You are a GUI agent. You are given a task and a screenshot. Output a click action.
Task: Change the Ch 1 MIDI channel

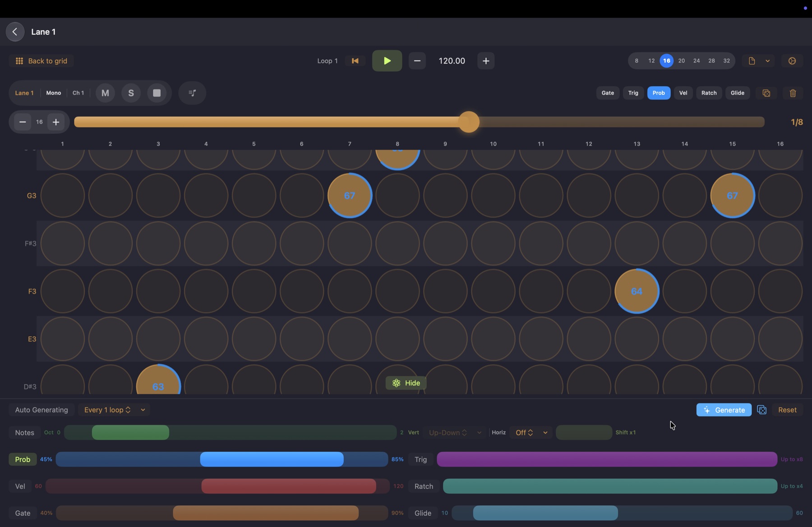pos(78,93)
